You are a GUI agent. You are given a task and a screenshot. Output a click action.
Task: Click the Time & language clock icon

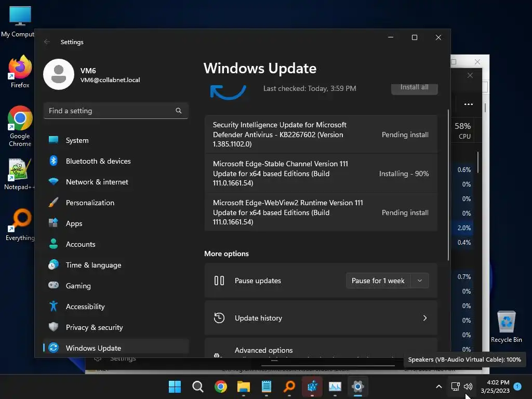tap(54, 264)
